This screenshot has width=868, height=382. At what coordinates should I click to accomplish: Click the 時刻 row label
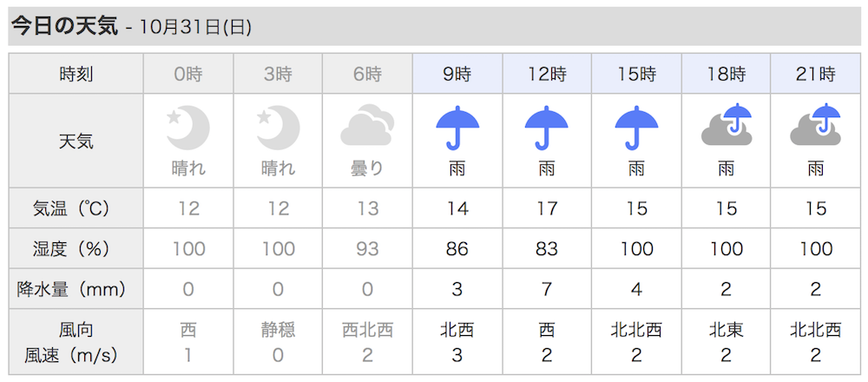coord(76,74)
